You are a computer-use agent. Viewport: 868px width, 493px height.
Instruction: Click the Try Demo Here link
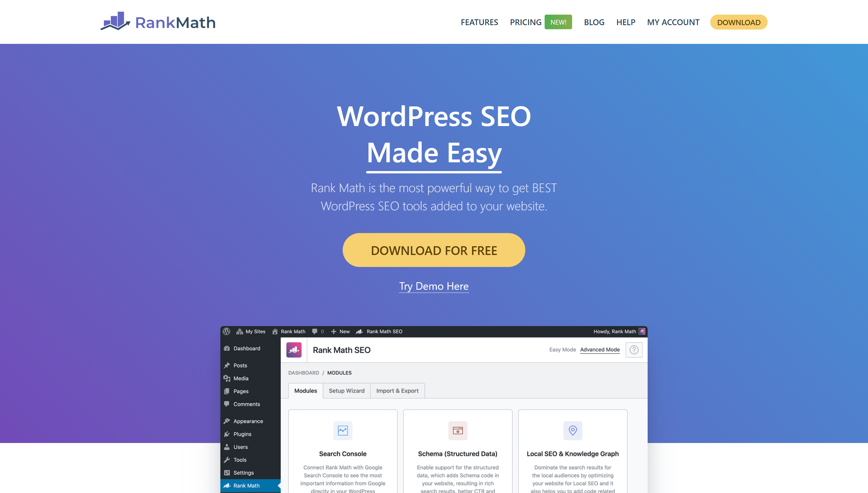click(x=434, y=285)
